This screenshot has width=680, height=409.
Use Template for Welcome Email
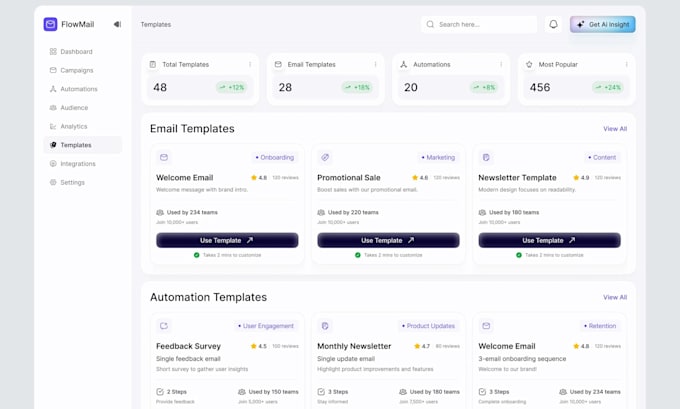pos(227,240)
